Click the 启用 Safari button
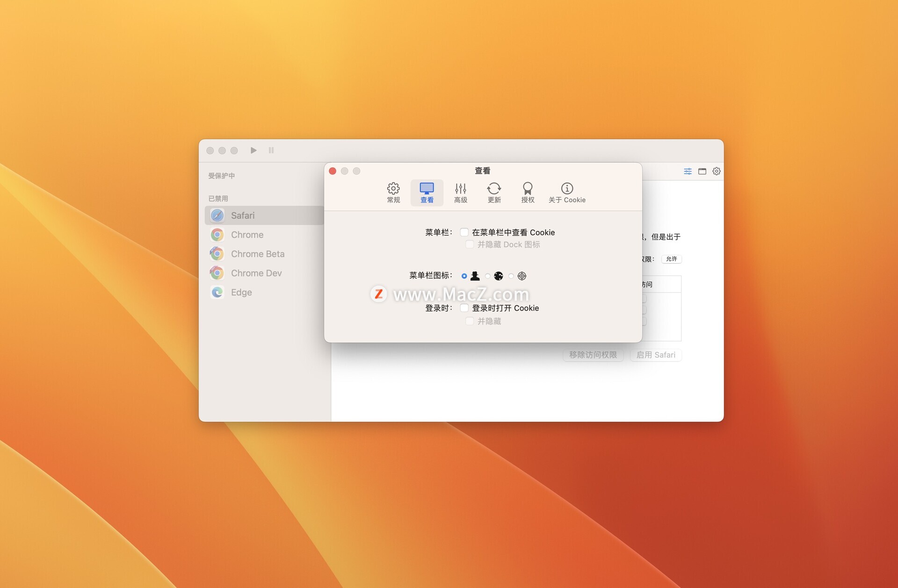The width and height of the screenshot is (898, 588). pyautogui.click(x=656, y=355)
